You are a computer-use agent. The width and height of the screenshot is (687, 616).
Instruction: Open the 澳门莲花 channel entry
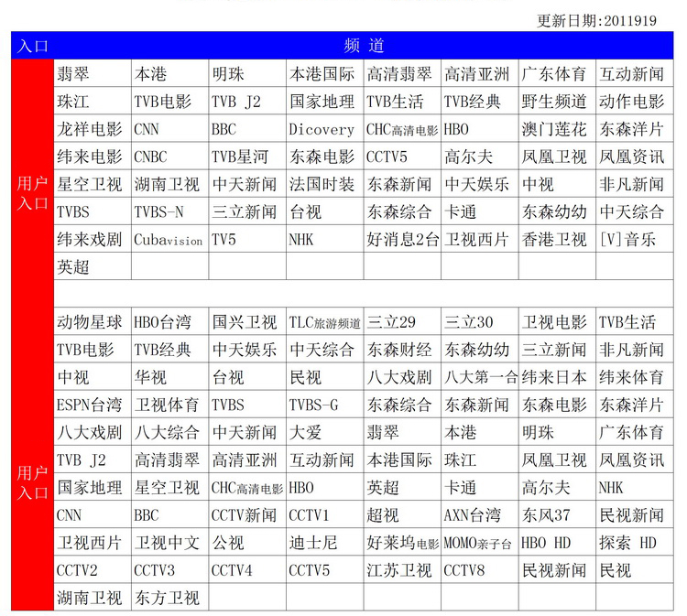554,129
